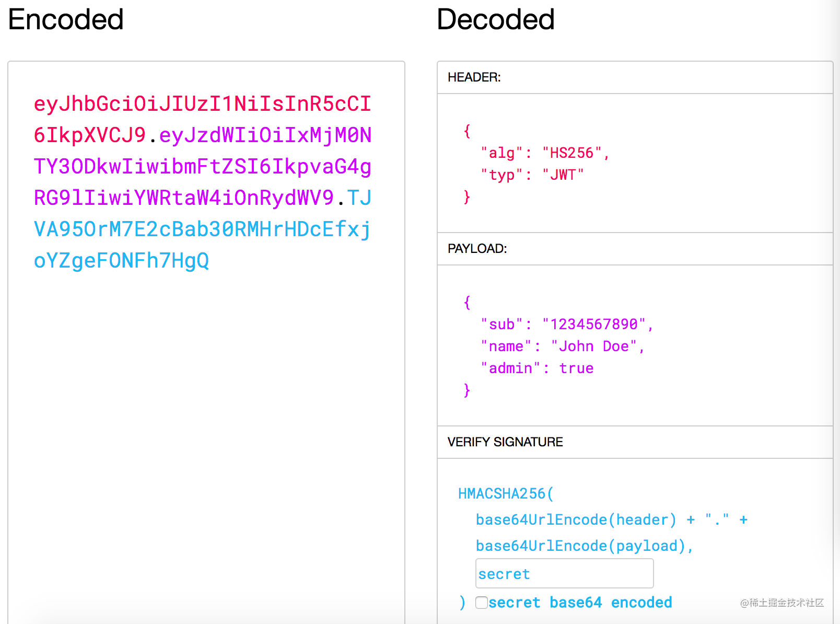Click the "typ": "JWT" line
The image size is (840, 624).
click(x=532, y=175)
